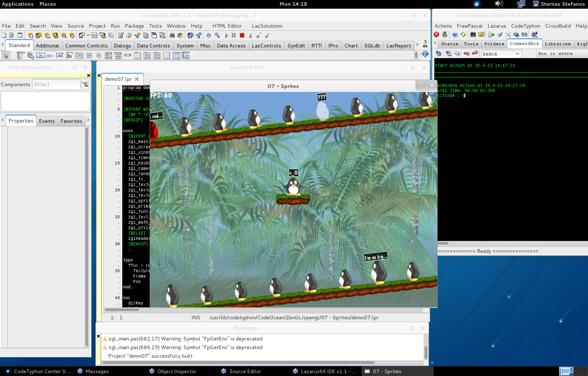Click red X stop icon in CodeTyphon Center
The image size is (588, 376).
point(436,34)
